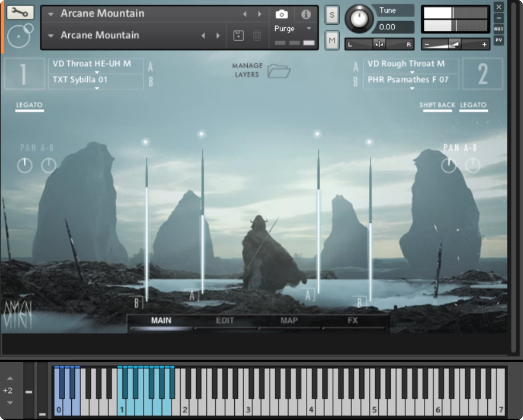The image size is (523, 420).
Task: Go to previous instrument in top row
Action: click(245, 14)
